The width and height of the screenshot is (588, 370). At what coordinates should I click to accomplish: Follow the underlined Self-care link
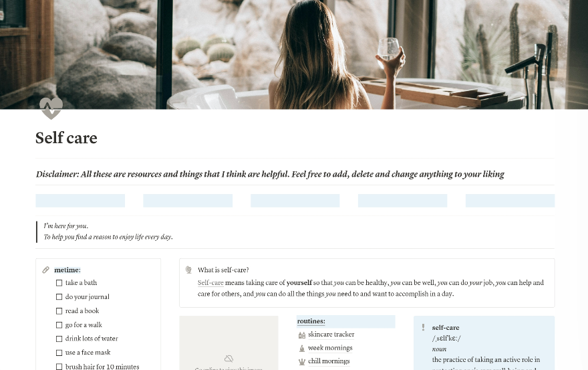coord(210,282)
